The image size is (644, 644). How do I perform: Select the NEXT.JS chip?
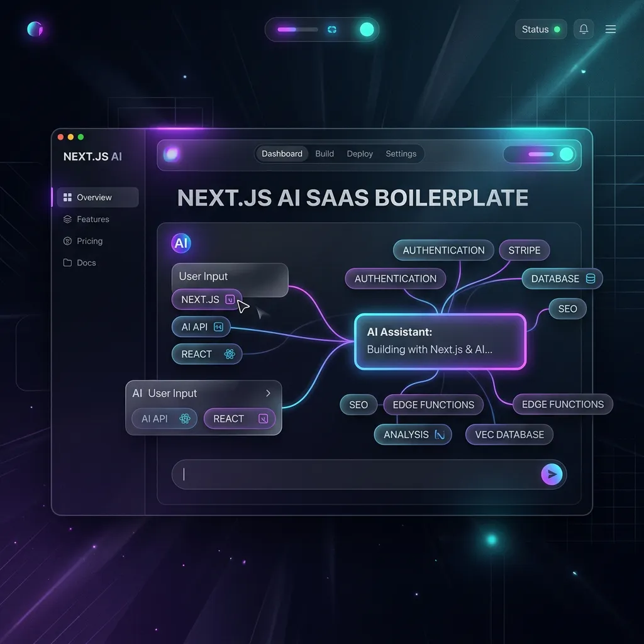pyautogui.click(x=206, y=299)
